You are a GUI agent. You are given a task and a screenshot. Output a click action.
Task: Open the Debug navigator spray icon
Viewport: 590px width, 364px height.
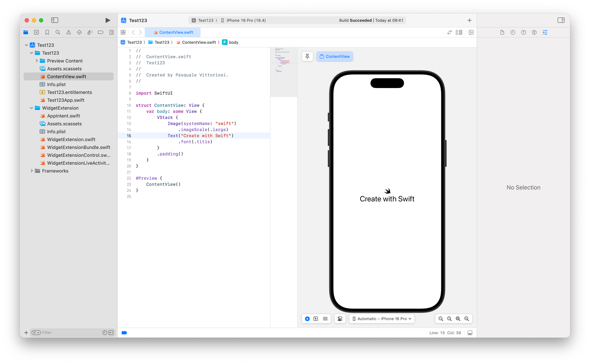[x=90, y=32]
